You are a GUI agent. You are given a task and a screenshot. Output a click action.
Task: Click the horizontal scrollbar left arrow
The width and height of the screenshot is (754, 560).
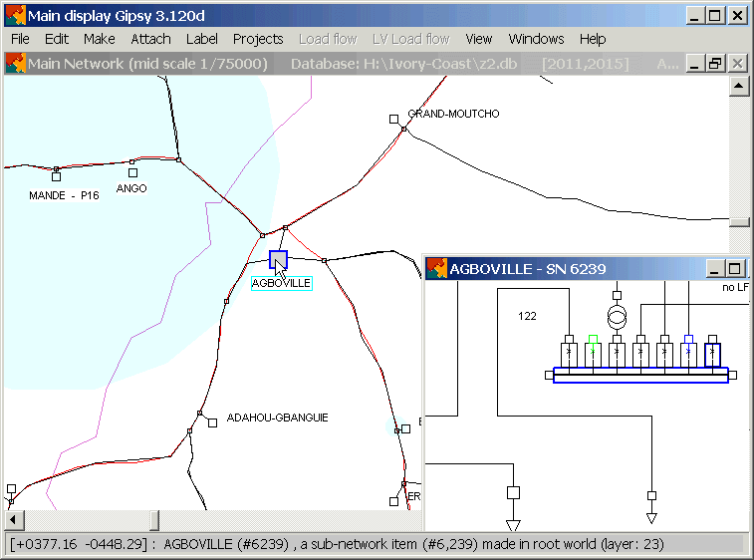pyautogui.click(x=13, y=521)
